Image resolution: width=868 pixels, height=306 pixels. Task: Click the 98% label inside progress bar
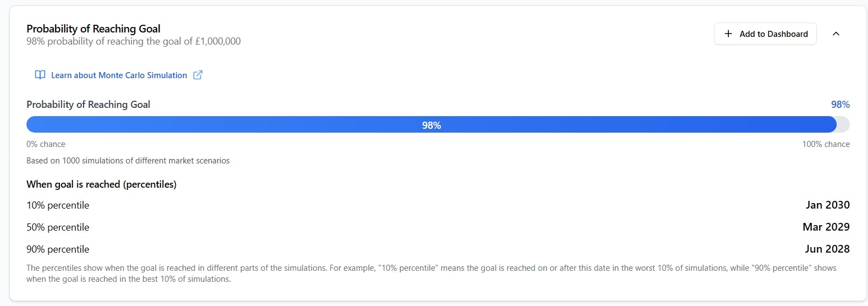pos(432,125)
